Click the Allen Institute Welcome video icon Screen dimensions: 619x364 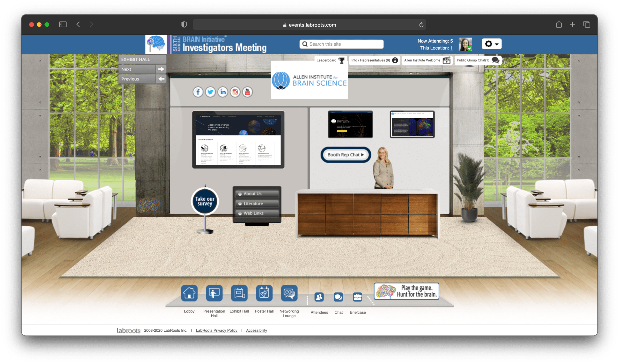(446, 60)
